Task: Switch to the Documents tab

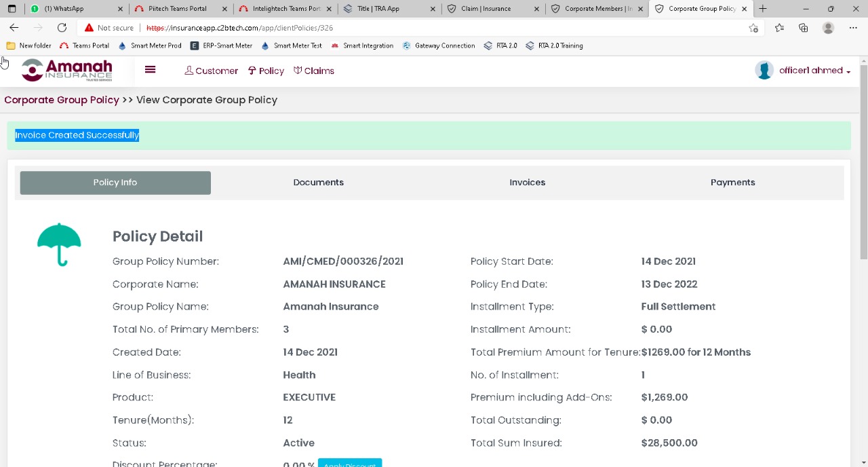Action: (x=319, y=183)
